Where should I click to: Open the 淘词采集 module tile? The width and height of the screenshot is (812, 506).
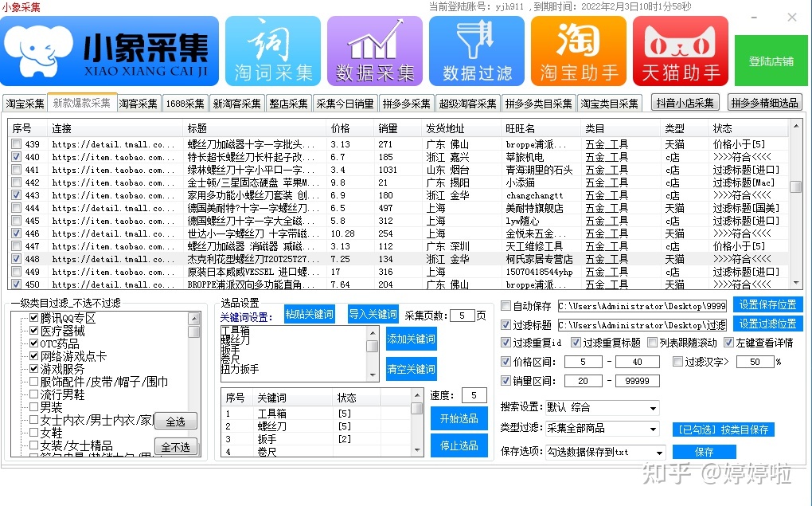pyautogui.click(x=273, y=51)
